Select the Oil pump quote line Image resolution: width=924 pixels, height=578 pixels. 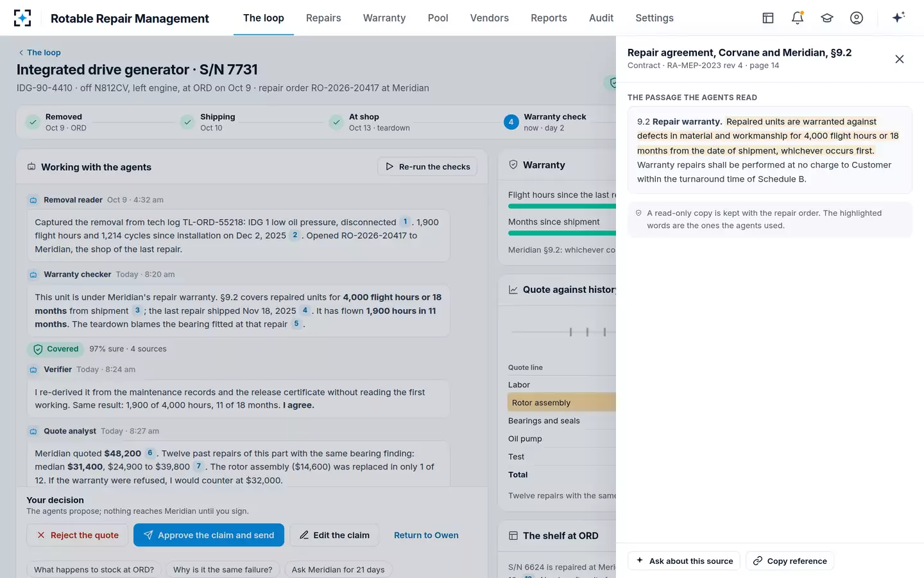pyautogui.click(x=561, y=439)
